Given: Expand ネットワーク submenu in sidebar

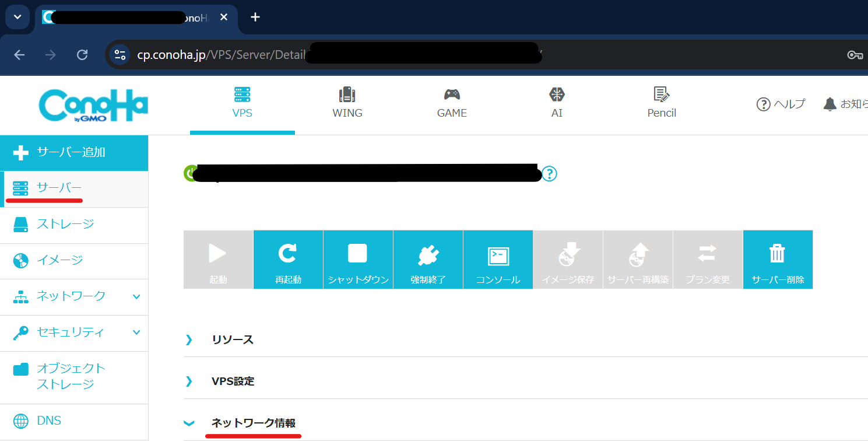Looking at the screenshot, I should point(136,296).
